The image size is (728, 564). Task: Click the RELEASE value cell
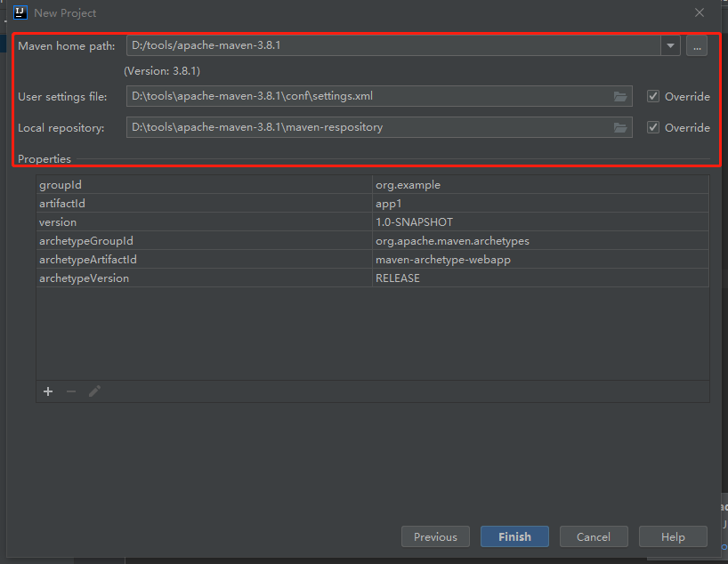(x=540, y=278)
